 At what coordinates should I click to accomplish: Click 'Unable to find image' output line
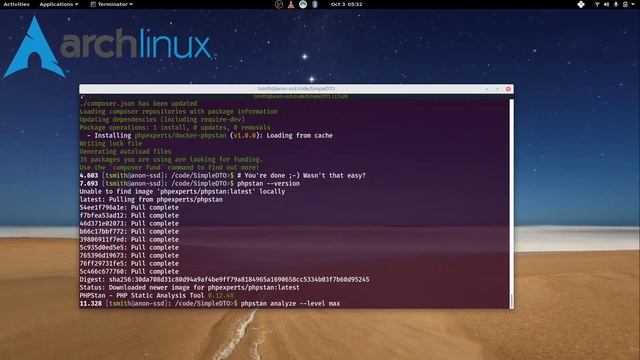tap(182, 191)
